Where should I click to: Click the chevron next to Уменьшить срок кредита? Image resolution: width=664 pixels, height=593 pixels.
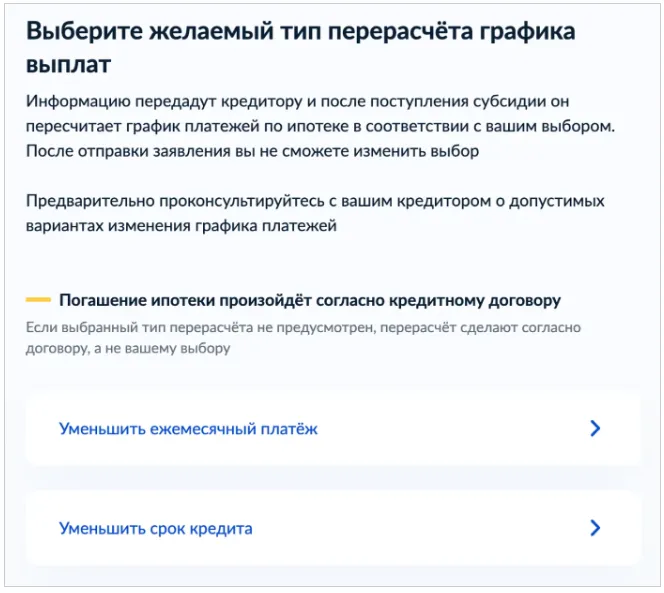(x=595, y=528)
